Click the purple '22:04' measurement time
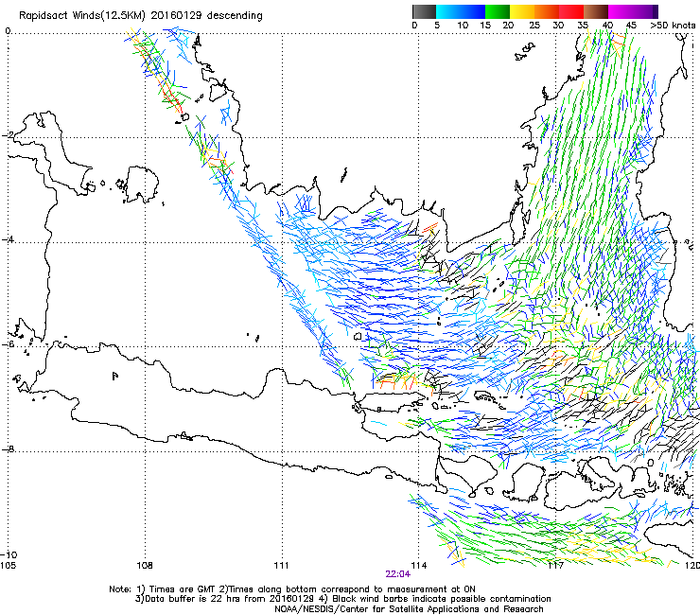Screen dimensions: 700x615 [x=397, y=574]
